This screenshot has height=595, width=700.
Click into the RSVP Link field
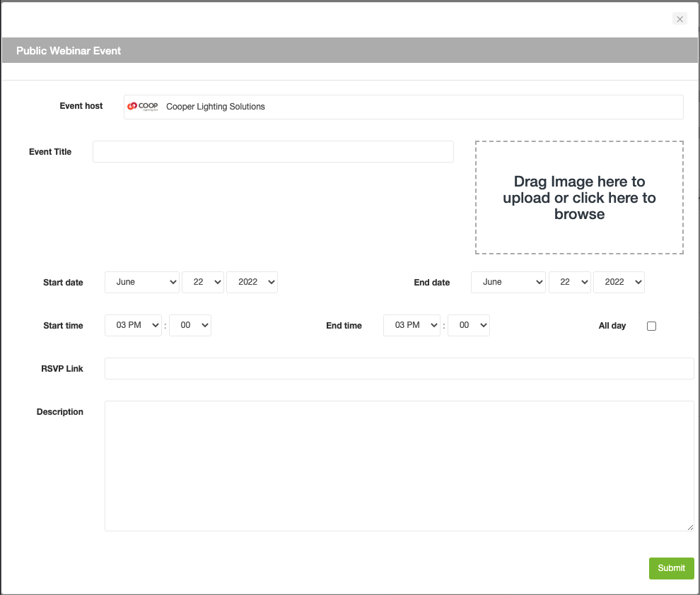(399, 369)
